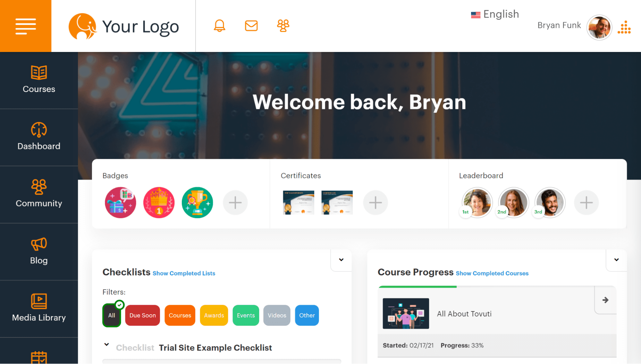Enable the Videos filter
The image size is (641, 364).
[277, 315]
